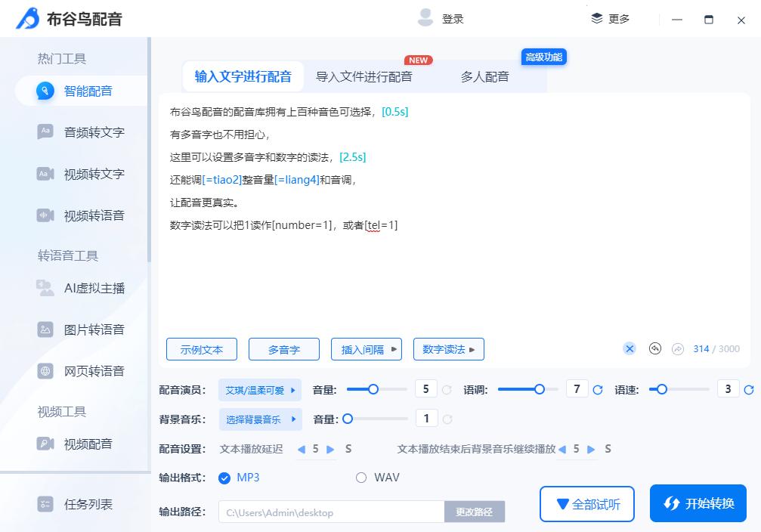The height and width of the screenshot is (532, 761).
Task: Open the 插入间隔 dropdown
Action: click(x=367, y=348)
